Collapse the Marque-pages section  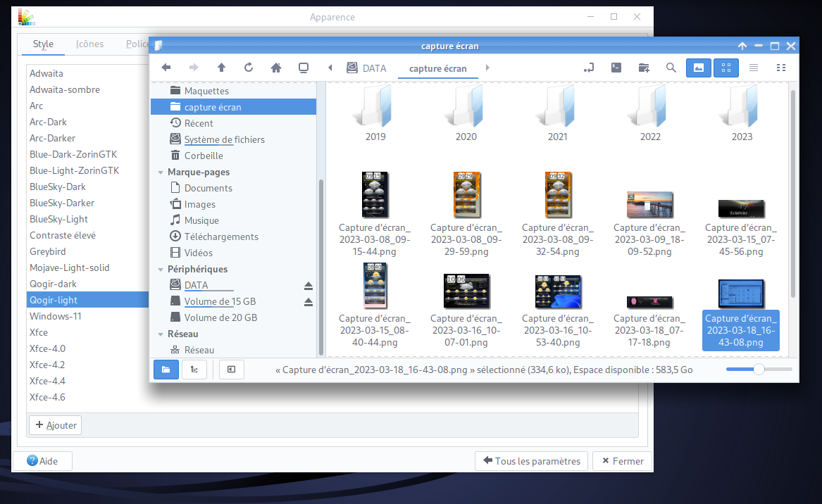(161, 172)
